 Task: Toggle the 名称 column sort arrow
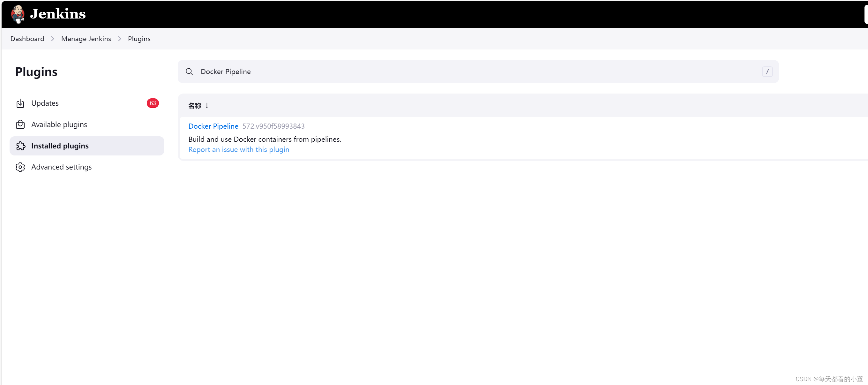(x=206, y=106)
